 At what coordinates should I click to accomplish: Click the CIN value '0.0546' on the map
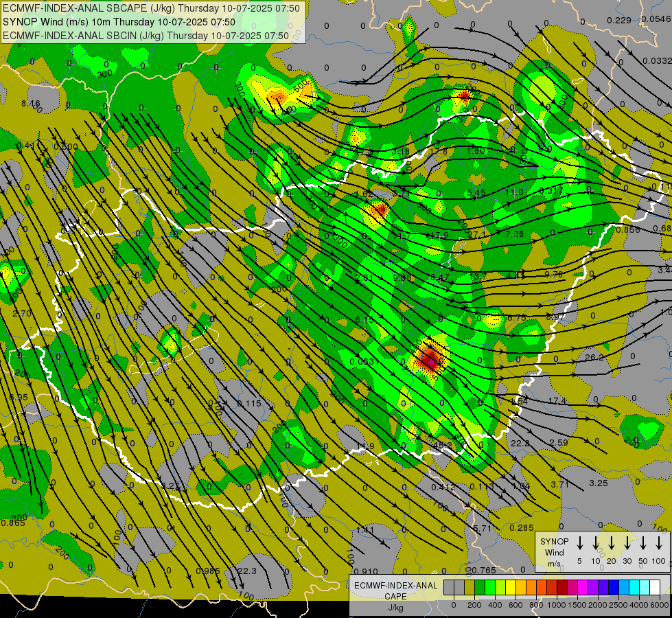(x=656, y=19)
